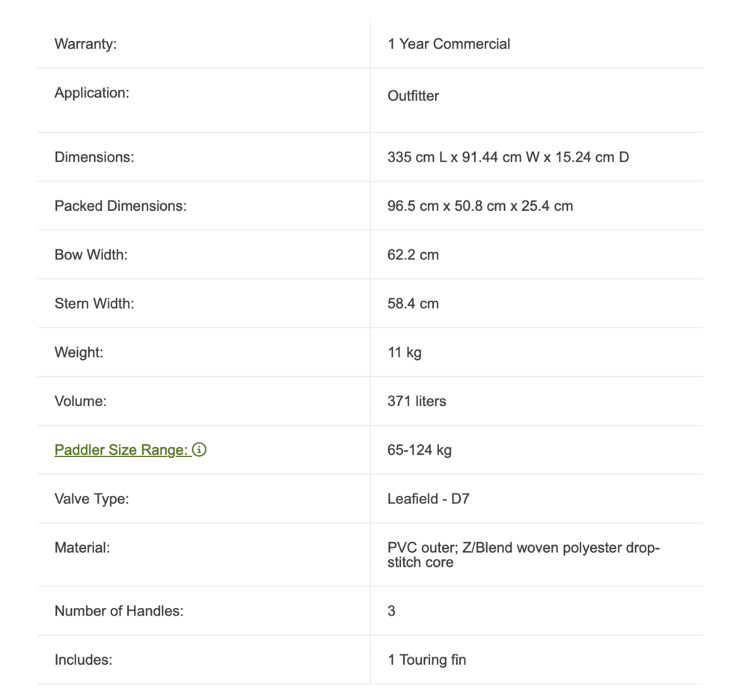The width and height of the screenshot is (748, 700).
Task: Click the 1 Touring fin value
Action: coord(426,660)
